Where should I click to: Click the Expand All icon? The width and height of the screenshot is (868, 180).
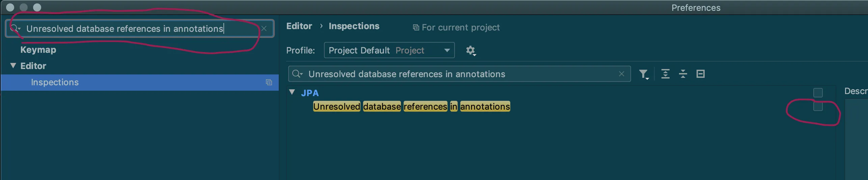(x=665, y=74)
